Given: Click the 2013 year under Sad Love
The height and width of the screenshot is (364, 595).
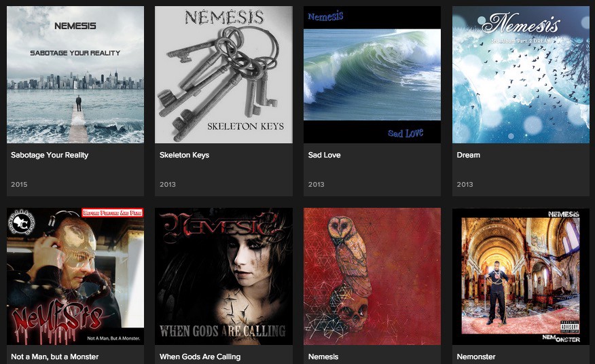Looking at the screenshot, I should 316,185.
